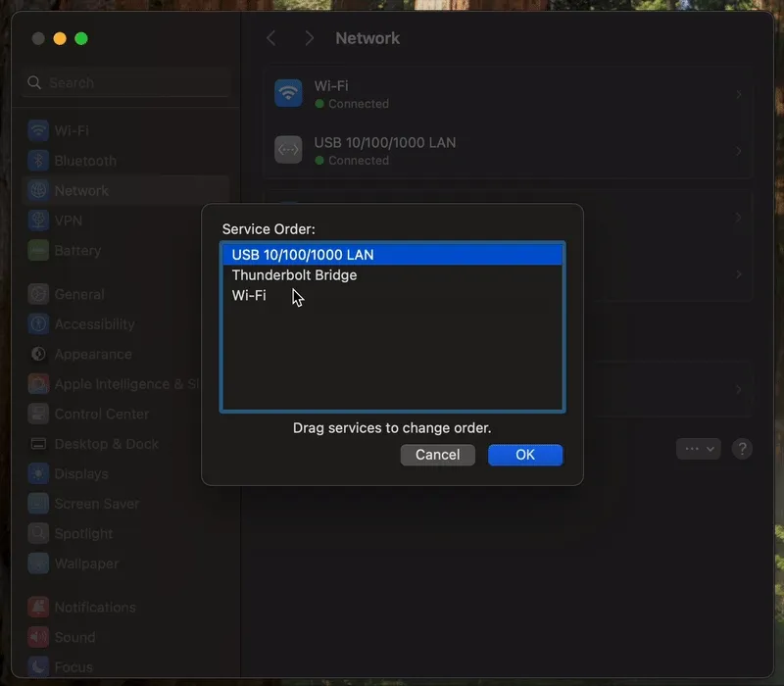
Task: Cancel the Service Order dialog
Action: click(437, 455)
